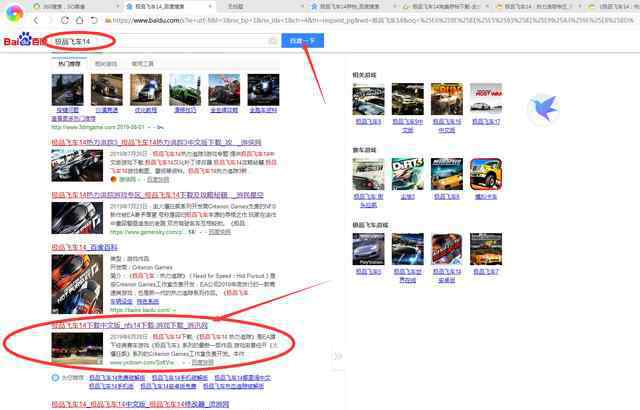Screen dimensions: 640x410
Task: Click the blue bird floating icon
Action: [x=544, y=108]
